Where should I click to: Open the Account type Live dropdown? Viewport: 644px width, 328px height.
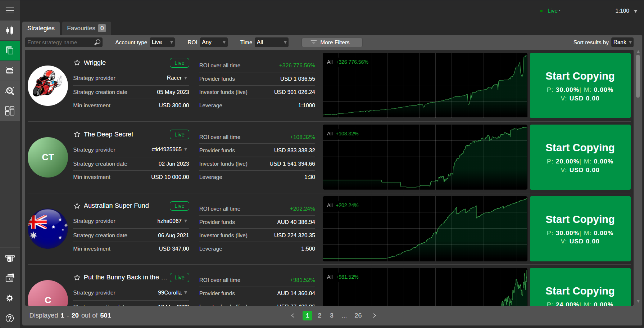[162, 42]
